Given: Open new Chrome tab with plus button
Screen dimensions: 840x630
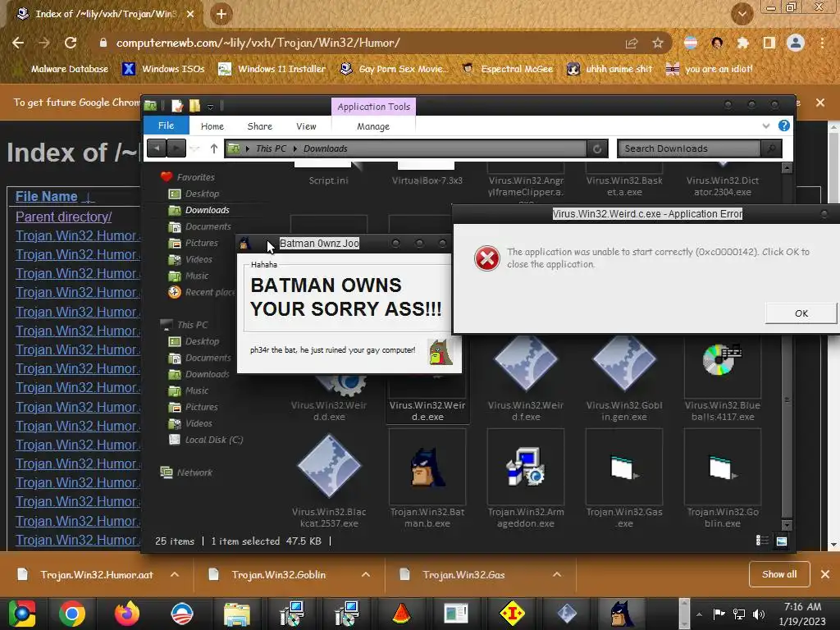Looking at the screenshot, I should pos(221,14).
